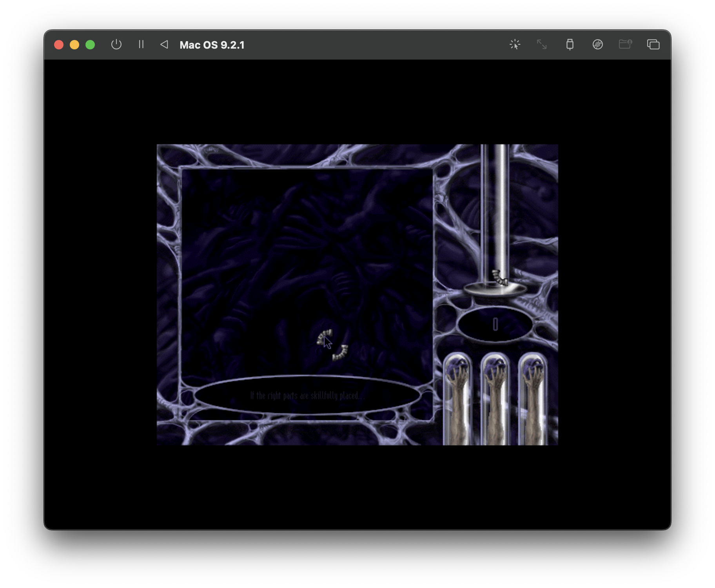
Task: Open the CD/disc drive icon
Action: (x=597, y=44)
